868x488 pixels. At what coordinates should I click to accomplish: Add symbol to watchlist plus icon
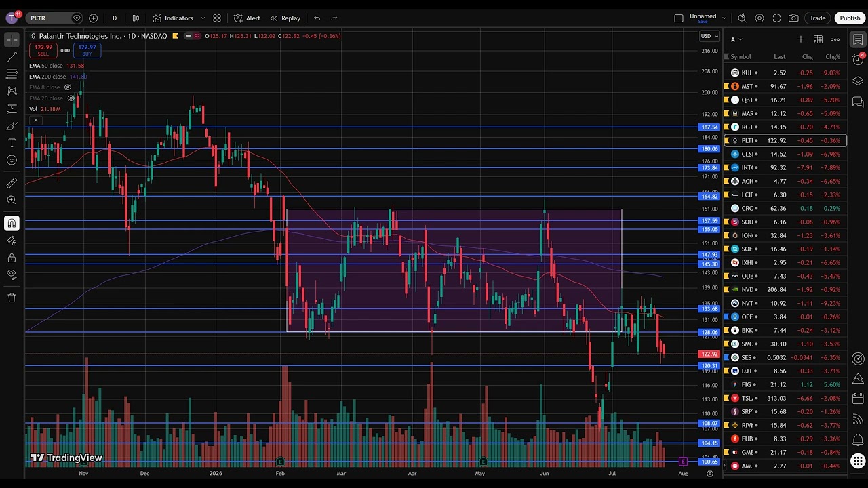pyautogui.click(x=800, y=39)
